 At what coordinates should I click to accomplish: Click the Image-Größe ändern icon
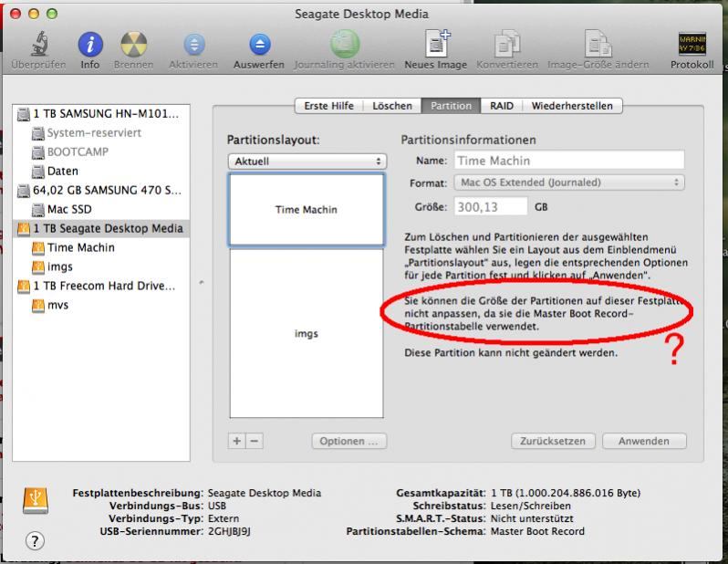pos(598,44)
